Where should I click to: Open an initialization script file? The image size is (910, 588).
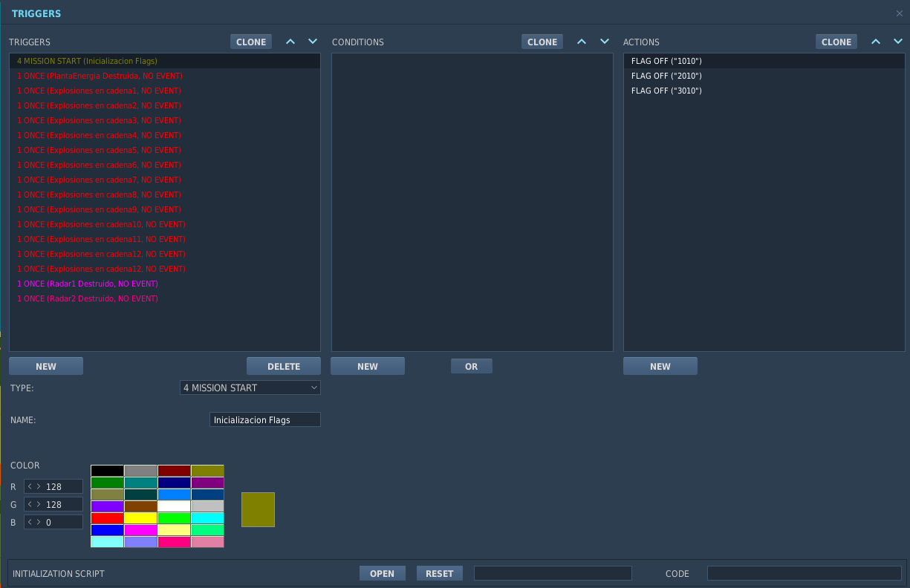pos(383,573)
